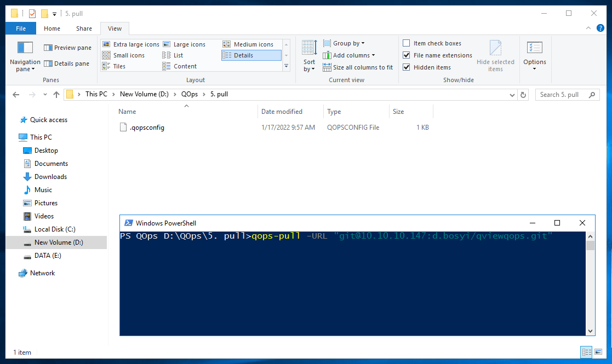The height and width of the screenshot is (364, 612).
Task: Uncheck Hidden items
Action: pos(407,67)
